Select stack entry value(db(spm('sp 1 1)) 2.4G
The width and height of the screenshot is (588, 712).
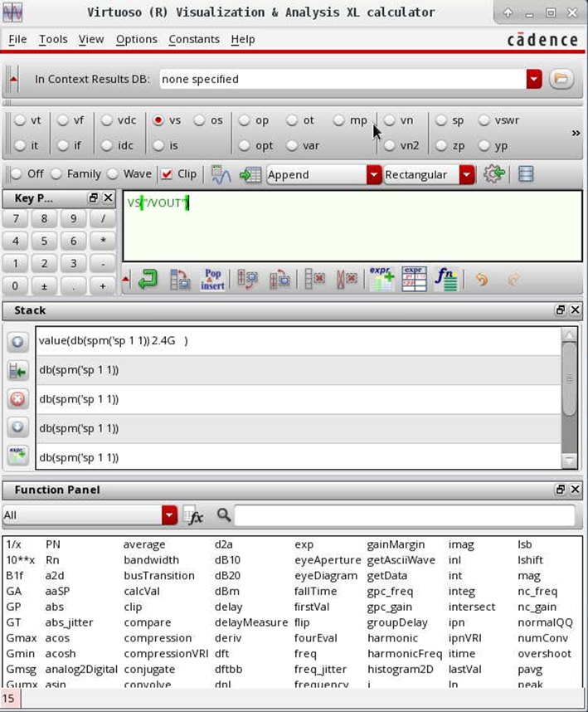(299, 341)
